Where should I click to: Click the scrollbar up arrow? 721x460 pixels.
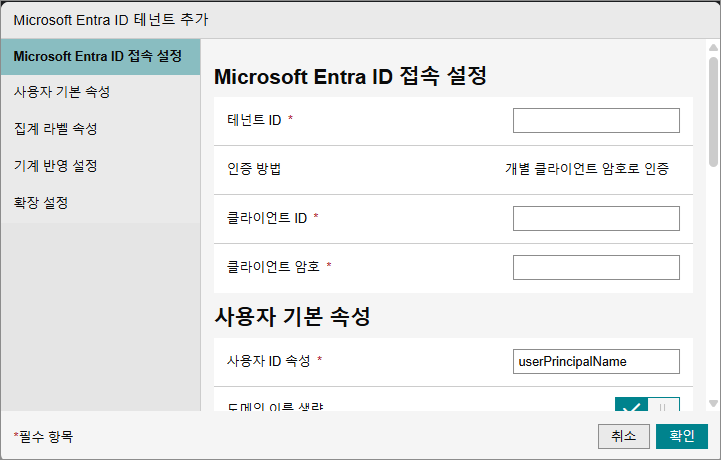(713, 47)
